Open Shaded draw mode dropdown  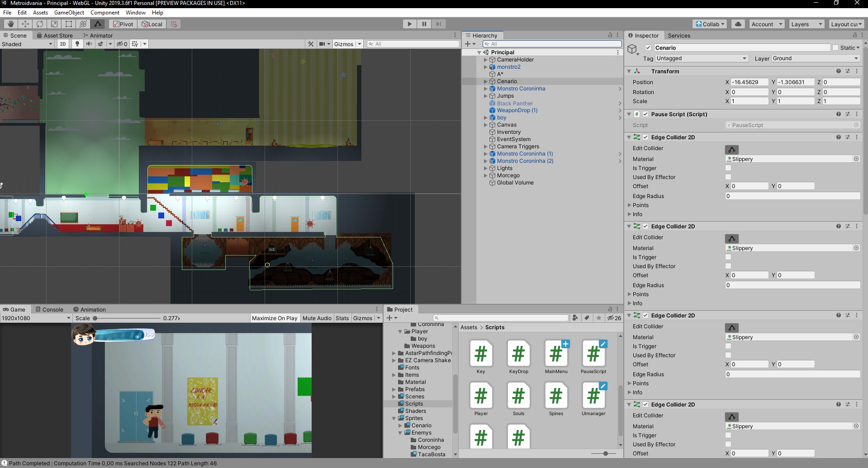point(27,44)
